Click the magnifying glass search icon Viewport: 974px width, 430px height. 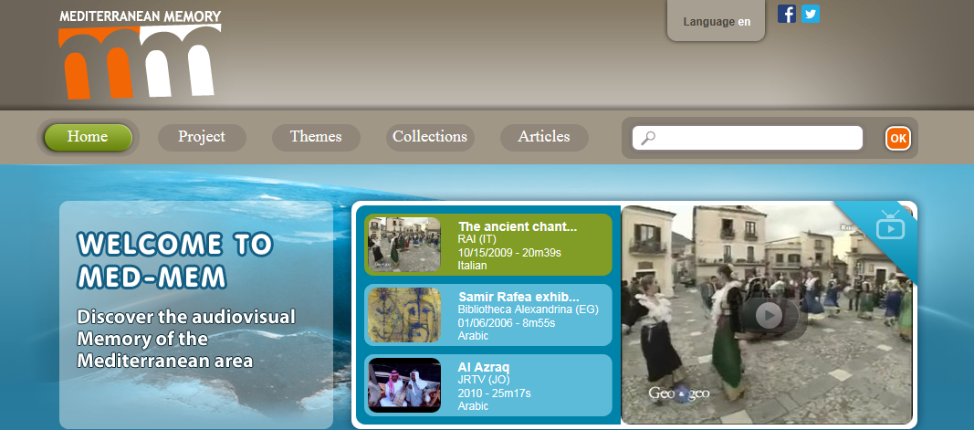[x=648, y=138]
